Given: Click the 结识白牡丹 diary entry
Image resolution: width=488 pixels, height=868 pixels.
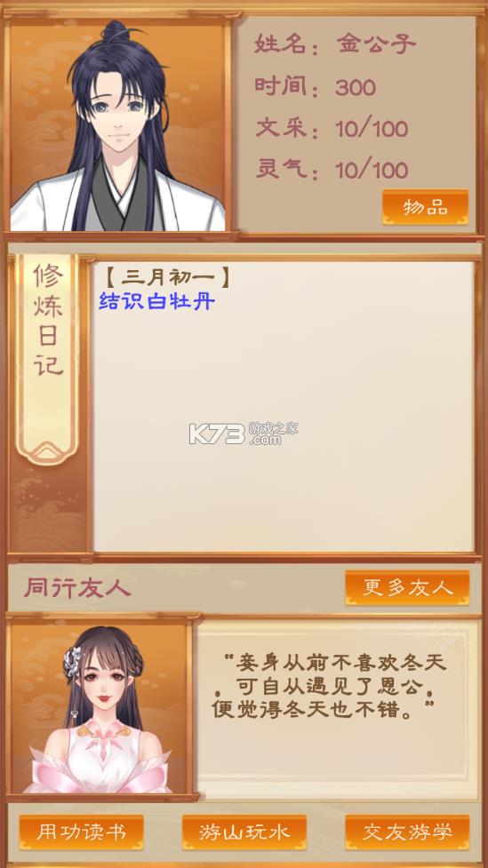Looking at the screenshot, I should point(156,302).
